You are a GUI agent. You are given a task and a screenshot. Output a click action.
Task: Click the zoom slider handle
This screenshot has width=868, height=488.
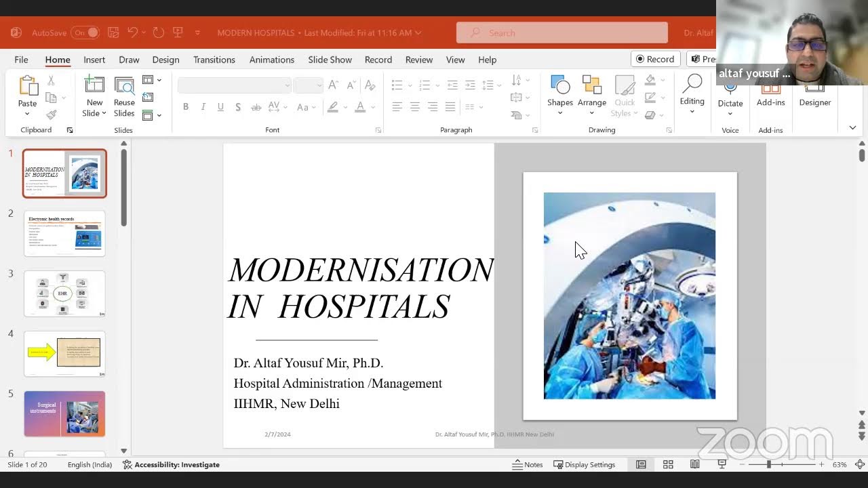(768, 464)
